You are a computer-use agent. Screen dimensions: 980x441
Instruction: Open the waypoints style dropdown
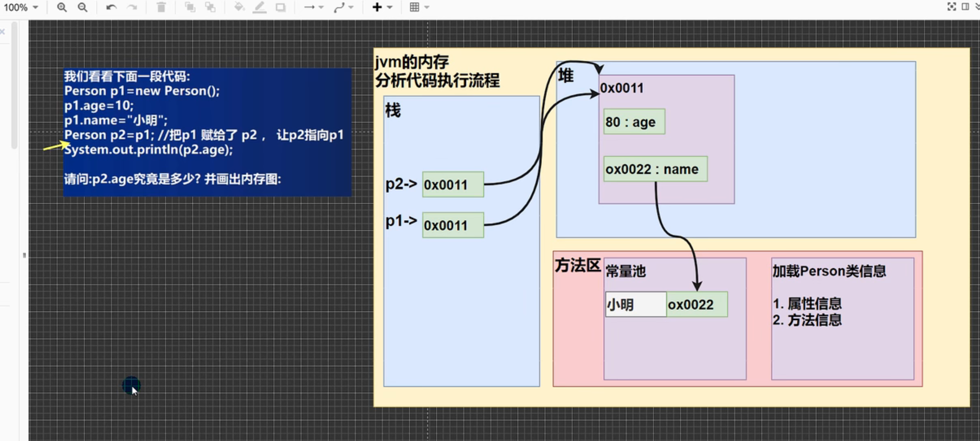coord(344,7)
